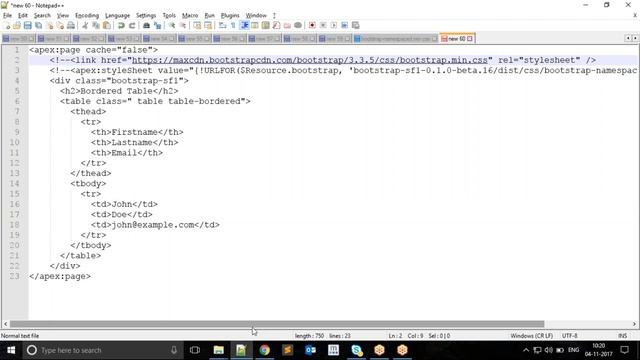Click the Windows Start button

(x=11, y=350)
